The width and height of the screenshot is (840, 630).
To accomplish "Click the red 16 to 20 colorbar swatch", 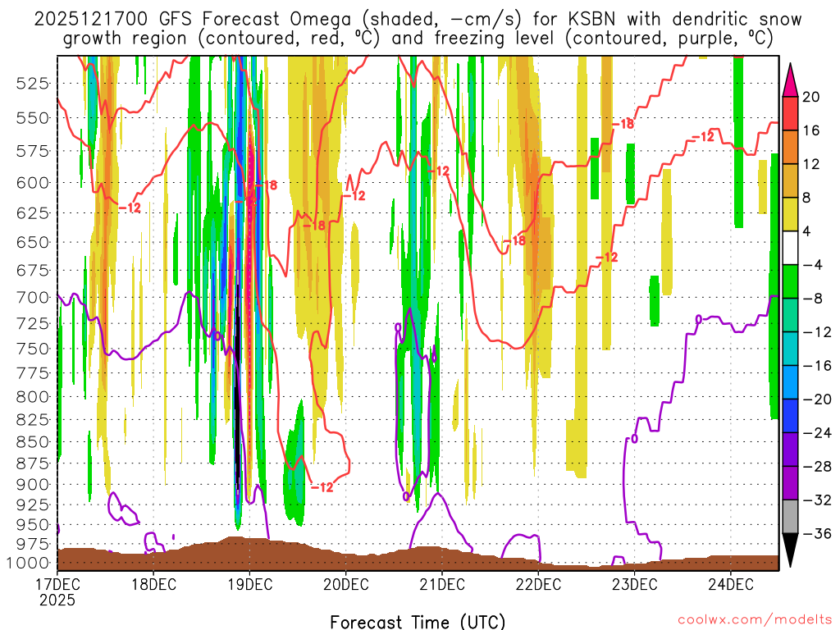I will tap(790, 113).
